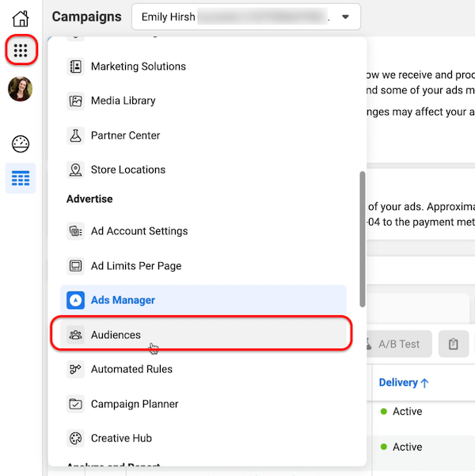Image resolution: width=475 pixels, height=476 pixels.
Task: Click the Media Library icon
Action: [x=75, y=101]
